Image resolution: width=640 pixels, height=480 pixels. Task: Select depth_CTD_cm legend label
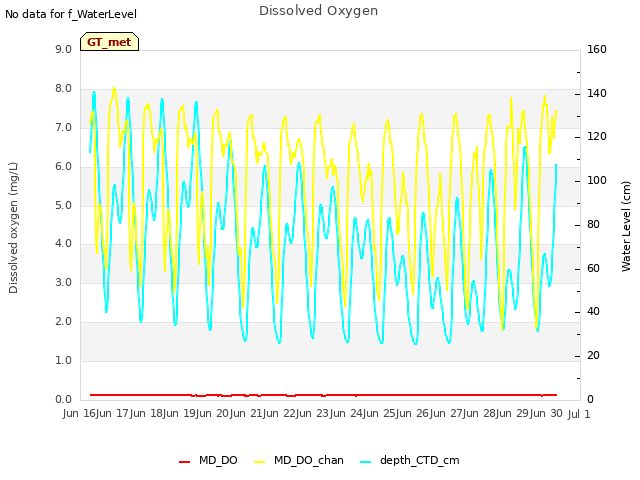coord(420,460)
